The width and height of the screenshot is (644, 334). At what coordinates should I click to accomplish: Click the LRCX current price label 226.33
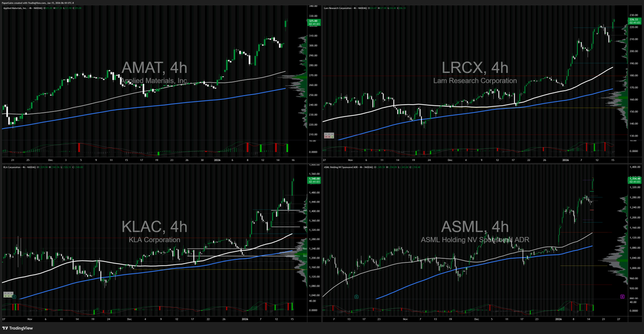tap(634, 21)
